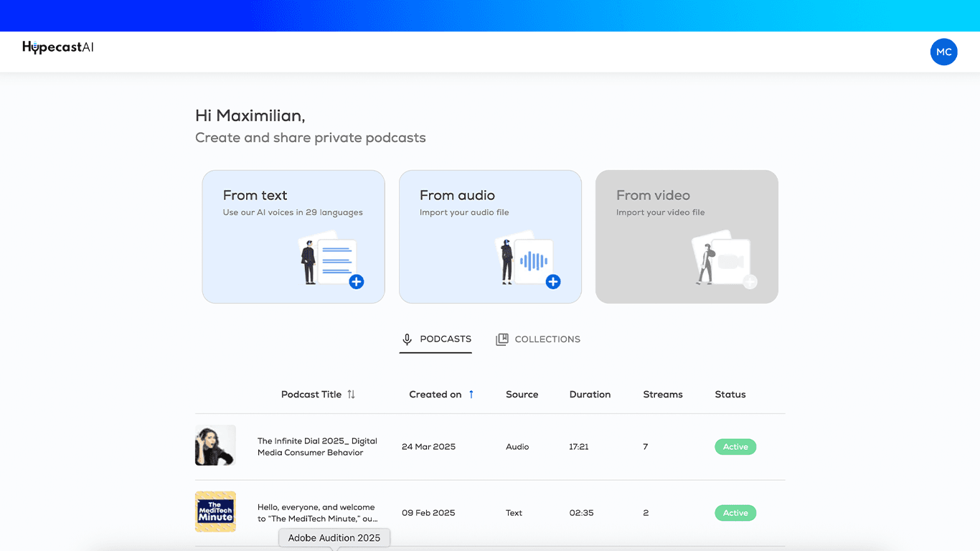Select the PODCASTS tab
Viewport: 980px width, 551px height.
point(445,339)
